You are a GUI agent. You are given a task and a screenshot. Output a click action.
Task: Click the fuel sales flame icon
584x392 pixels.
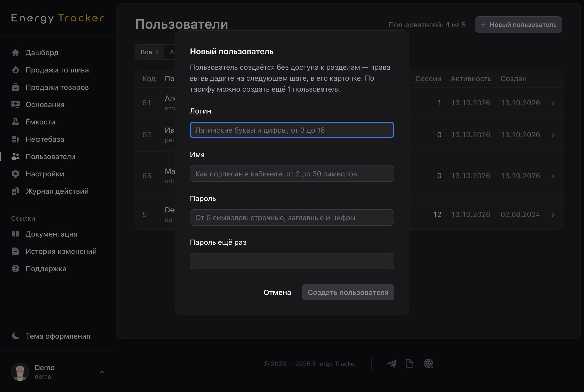click(x=16, y=70)
